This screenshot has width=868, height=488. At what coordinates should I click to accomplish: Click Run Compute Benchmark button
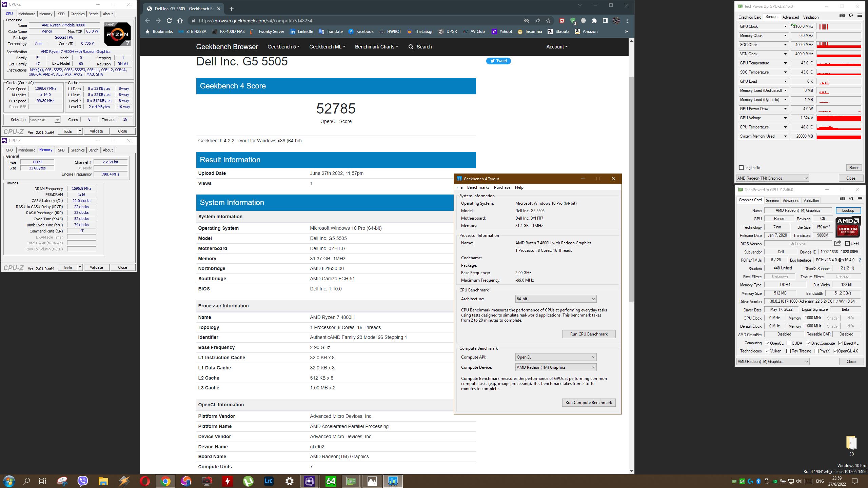[589, 403]
